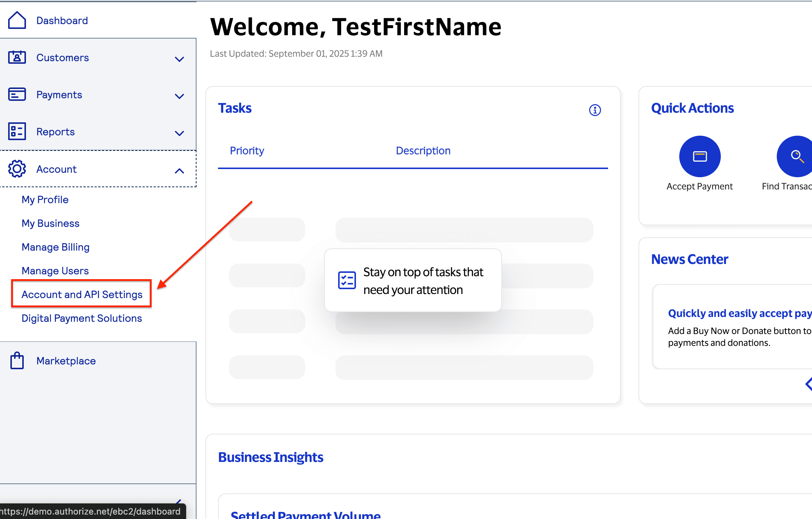Expand the Customers menu chevron
The height and width of the screenshot is (519, 812).
coord(179,59)
